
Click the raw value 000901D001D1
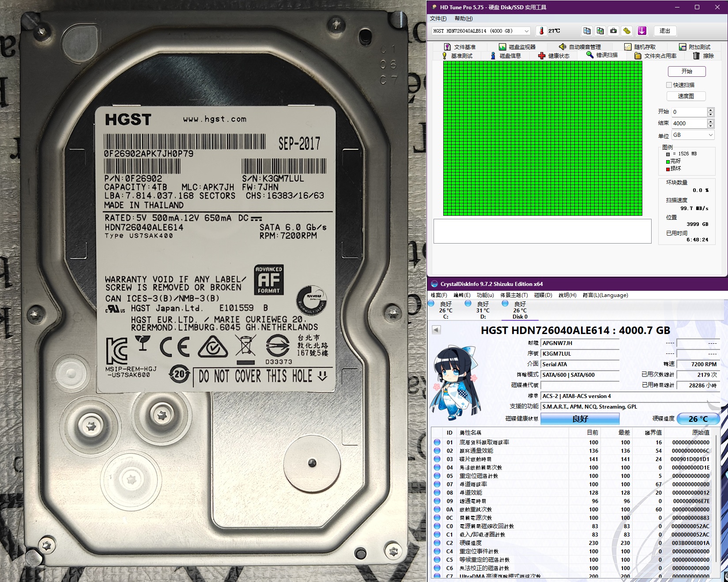click(690, 459)
